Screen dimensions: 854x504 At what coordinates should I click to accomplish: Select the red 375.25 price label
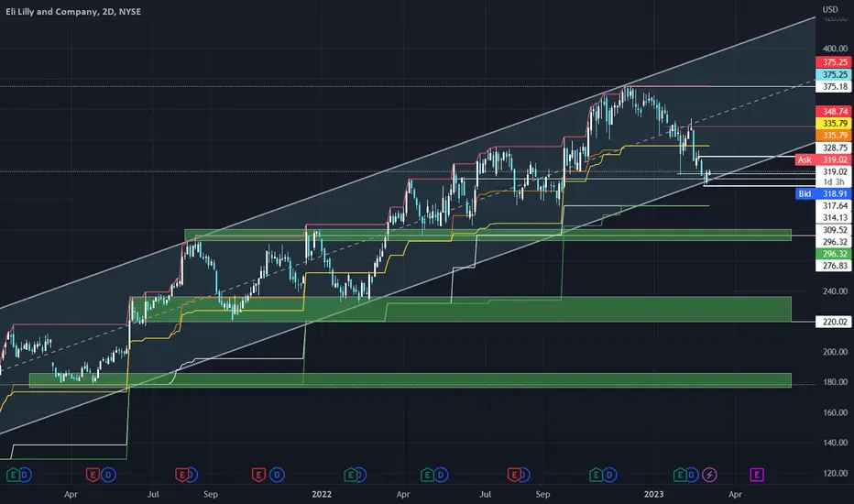click(x=833, y=62)
